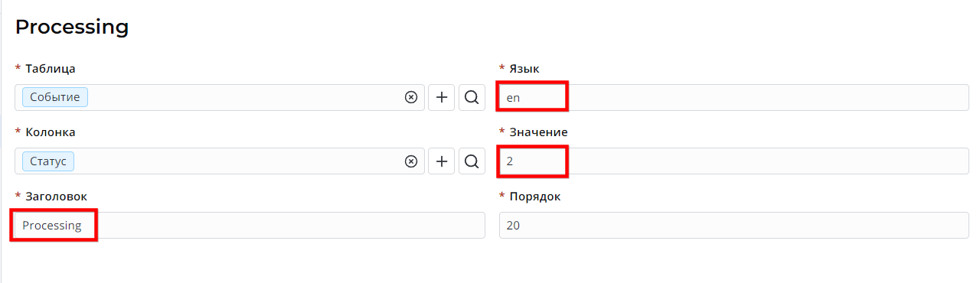Viewport: 980px width, 283px height.
Task: Click the Язык input with value en
Action: click(733, 97)
